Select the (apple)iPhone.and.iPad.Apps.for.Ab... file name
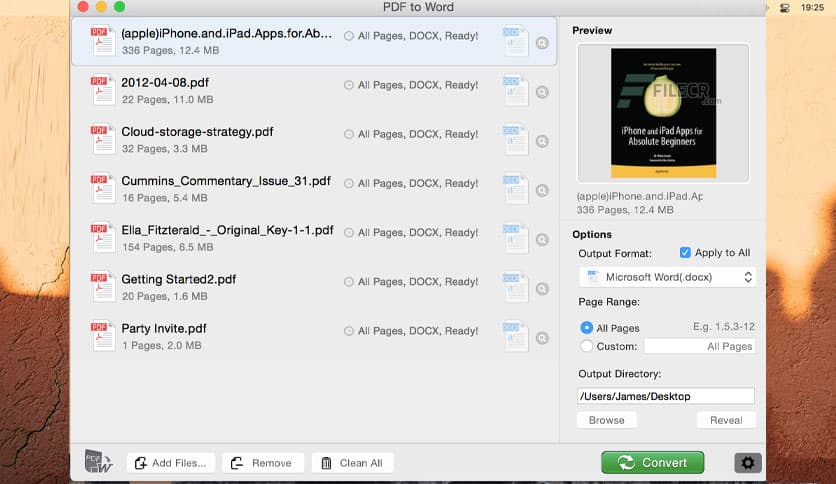 227,34
